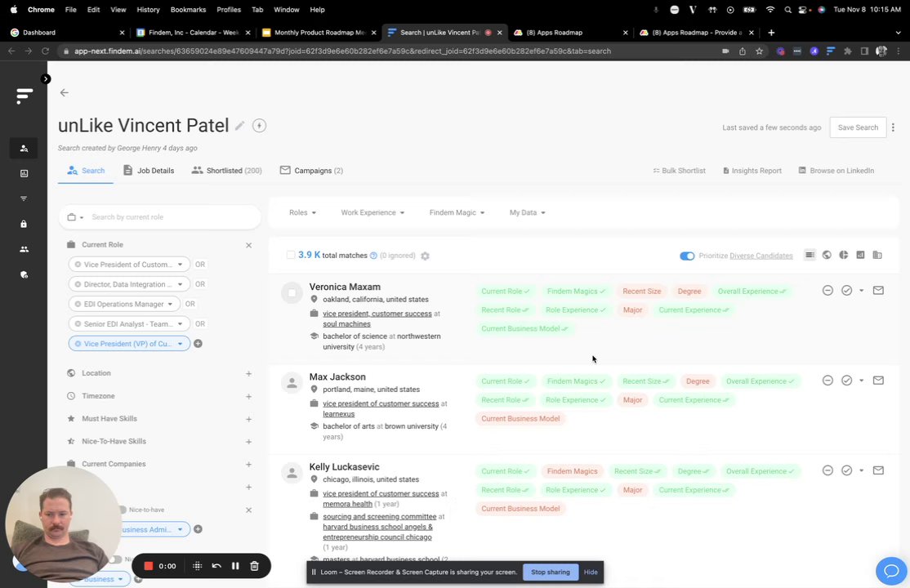Image resolution: width=910 pixels, height=588 pixels.
Task: Ignore Max Jackson with the minus circle icon
Action: (828, 381)
